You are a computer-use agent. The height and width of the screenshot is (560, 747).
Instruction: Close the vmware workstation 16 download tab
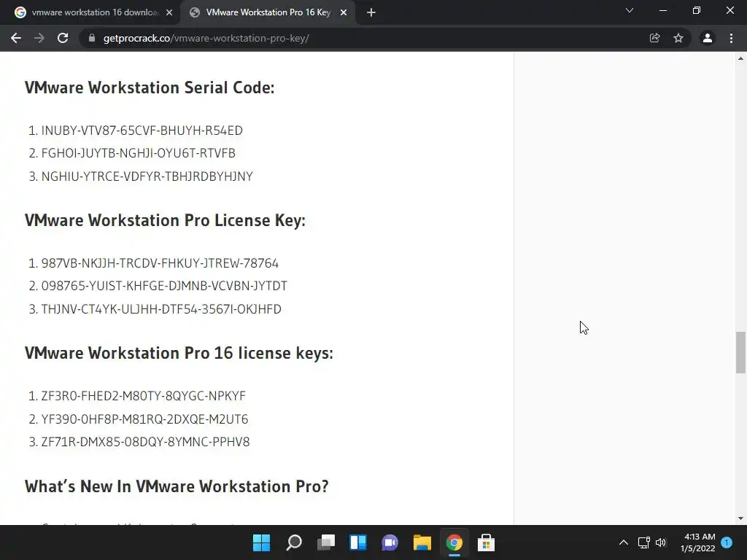pos(169,13)
